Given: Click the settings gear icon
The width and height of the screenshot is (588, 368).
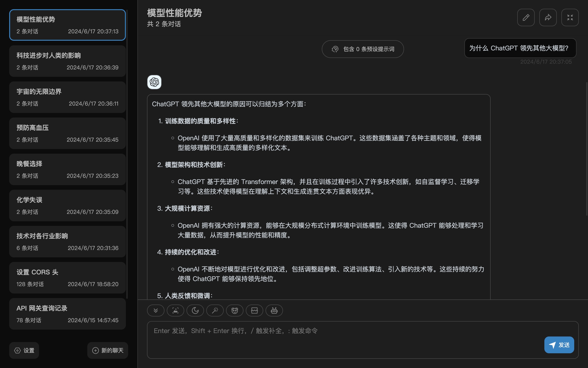Looking at the screenshot, I should tap(17, 351).
